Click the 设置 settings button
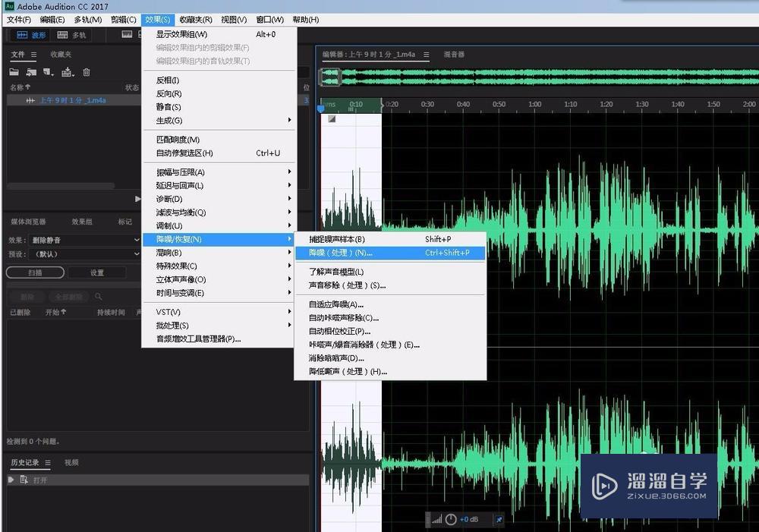The image size is (759, 532). tap(97, 272)
